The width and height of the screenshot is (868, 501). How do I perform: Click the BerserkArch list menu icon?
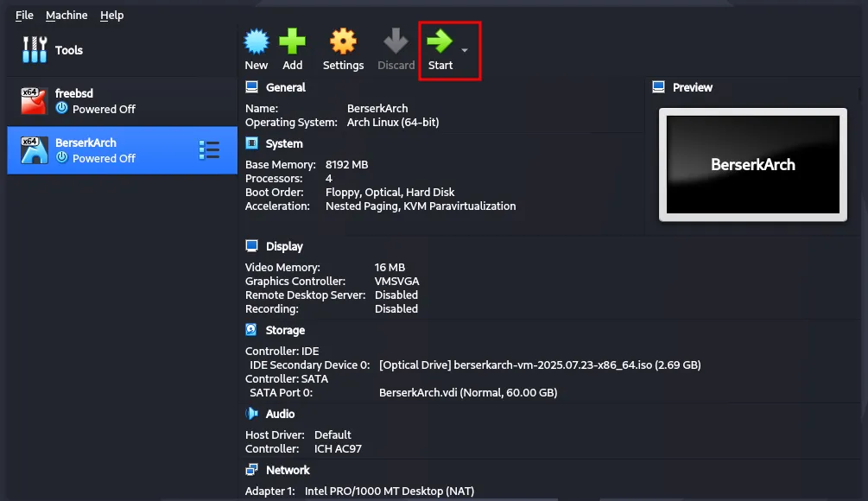(x=209, y=150)
